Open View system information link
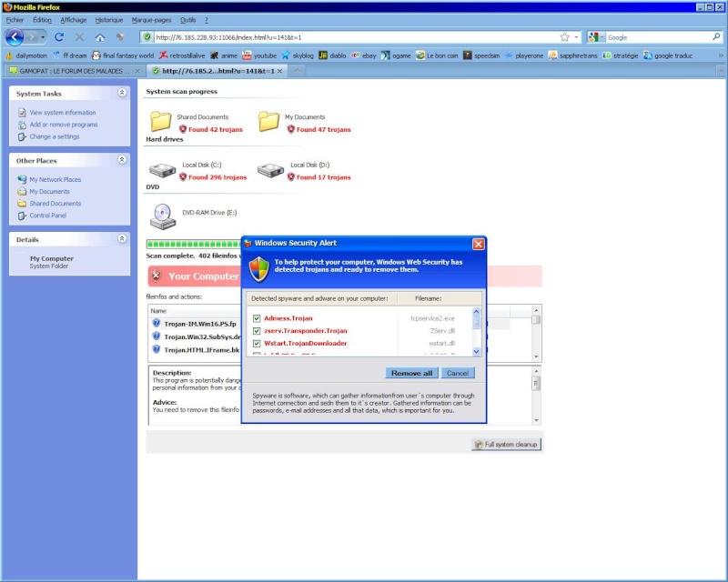 pos(63,113)
